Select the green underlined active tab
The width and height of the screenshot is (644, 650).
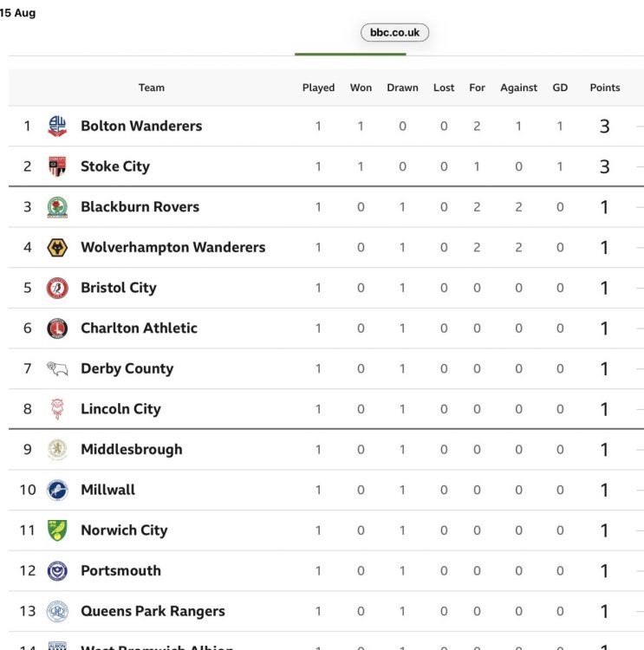350,54
